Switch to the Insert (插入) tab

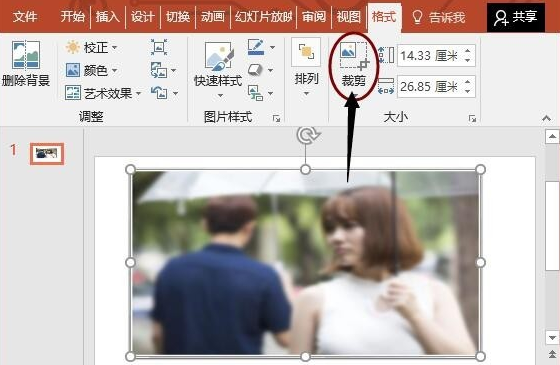(x=108, y=16)
